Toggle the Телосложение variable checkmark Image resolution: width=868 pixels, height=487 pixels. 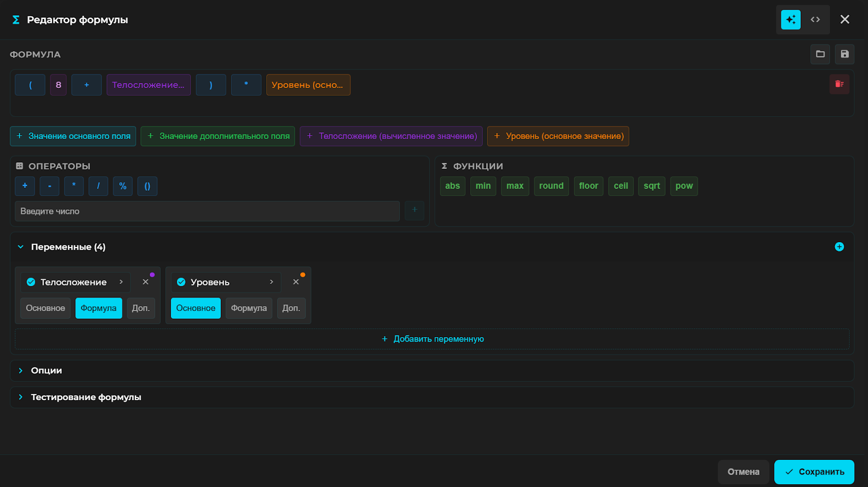pos(31,282)
